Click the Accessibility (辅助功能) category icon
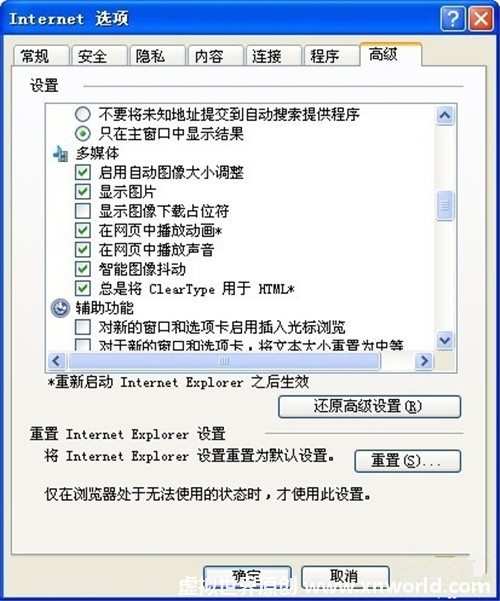500x601 pixels. [x=60, y=308]
